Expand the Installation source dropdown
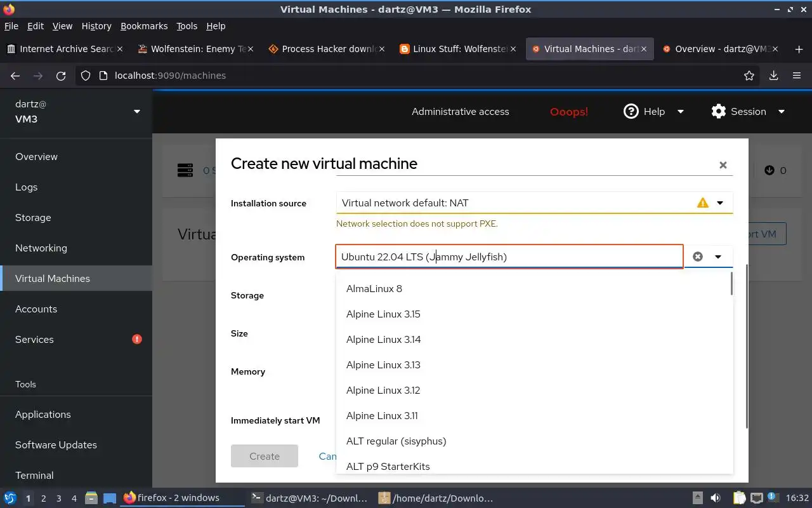The height and width of the screenshot is (508, 812). [720, 203]
